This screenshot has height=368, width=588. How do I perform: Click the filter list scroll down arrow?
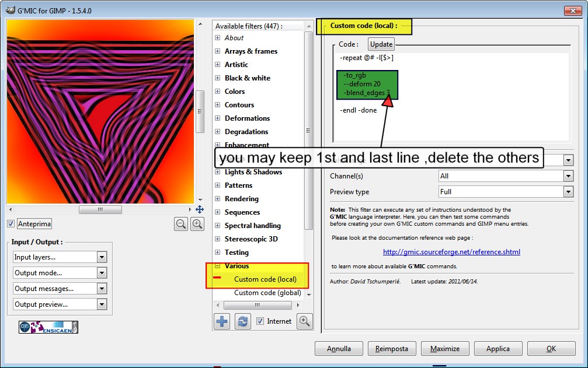pyautogui.click(x=309, y=295)
